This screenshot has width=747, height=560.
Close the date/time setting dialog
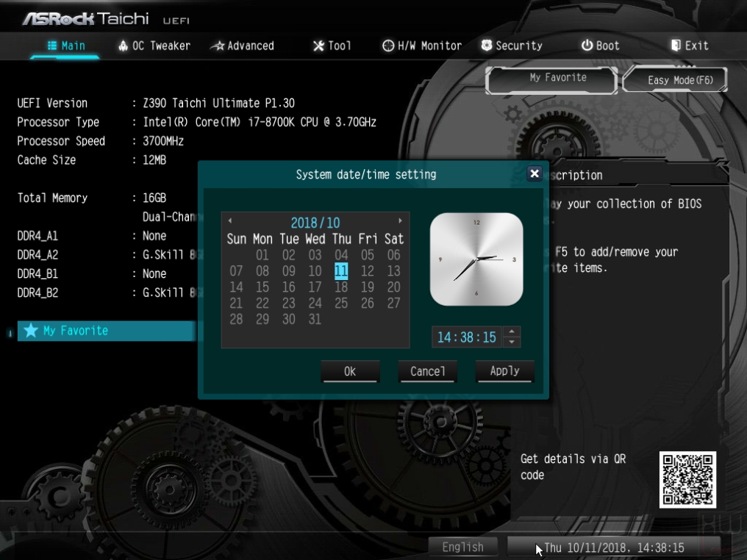tap(535, 174)
